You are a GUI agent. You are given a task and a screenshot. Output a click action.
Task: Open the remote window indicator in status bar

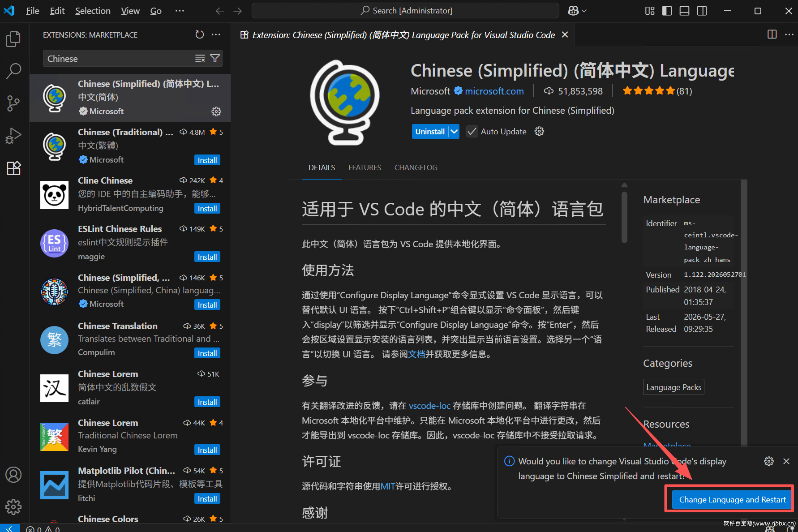pyautogui.click(x=9, y=528)
